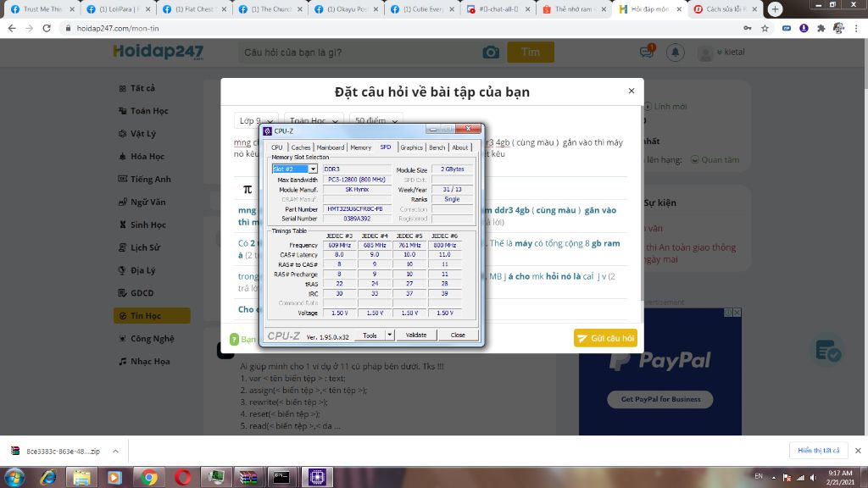Open the Slot #2 memory slot dropdown
This screenshot has width=868, height=488.
coord(313,169)
